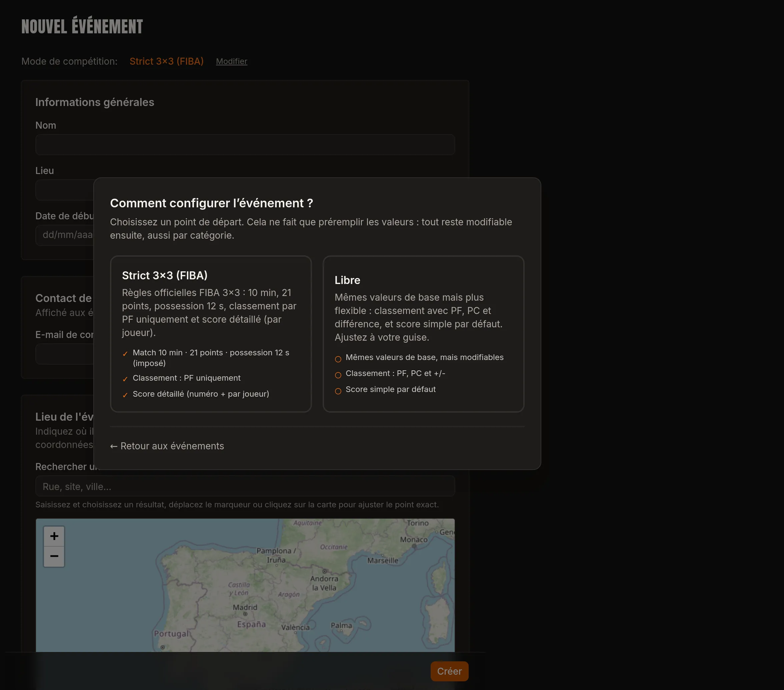Image resolution: width=784 pixels, height=690 pixels.
Task: Click Palma on the map
Action: click(341, 626)
